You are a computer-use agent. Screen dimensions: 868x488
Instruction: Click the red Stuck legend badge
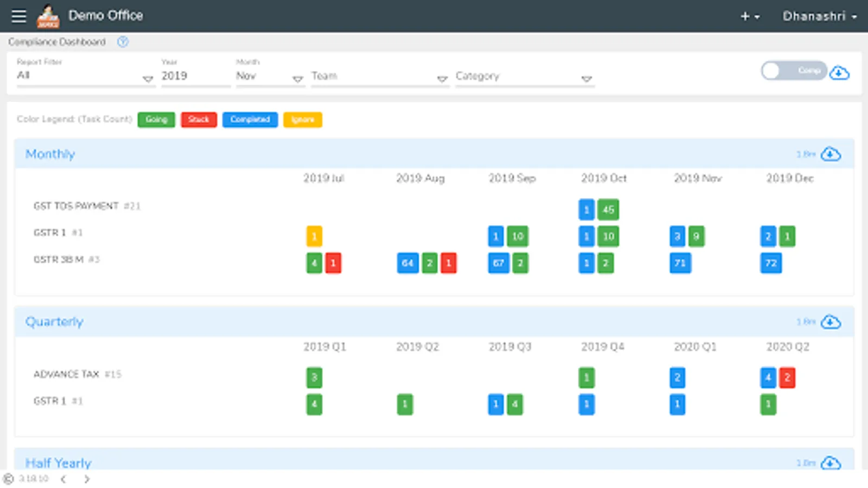click(199, 119)
